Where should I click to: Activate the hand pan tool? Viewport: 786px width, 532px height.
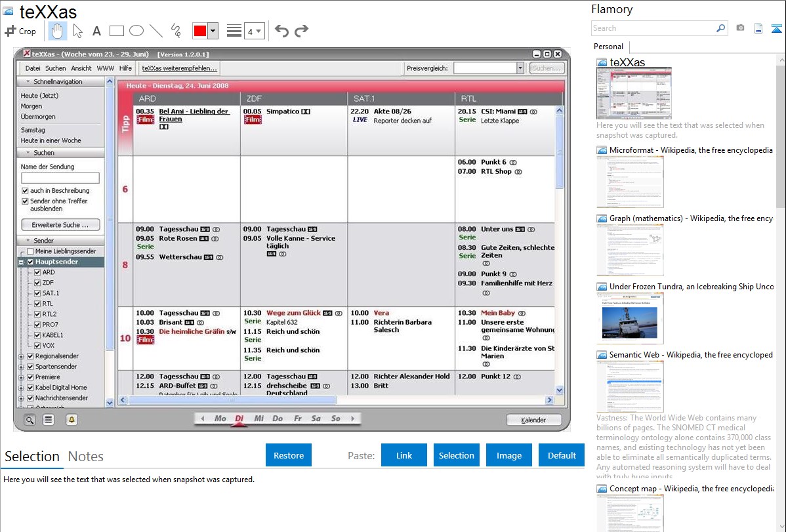click(57, 31)
